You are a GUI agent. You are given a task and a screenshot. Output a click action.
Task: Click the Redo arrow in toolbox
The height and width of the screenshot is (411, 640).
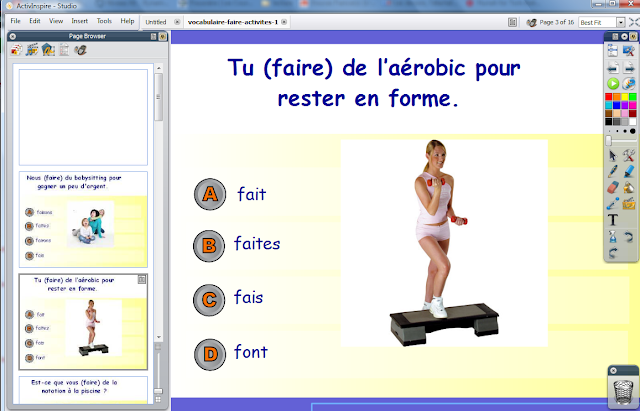[613, 253]
